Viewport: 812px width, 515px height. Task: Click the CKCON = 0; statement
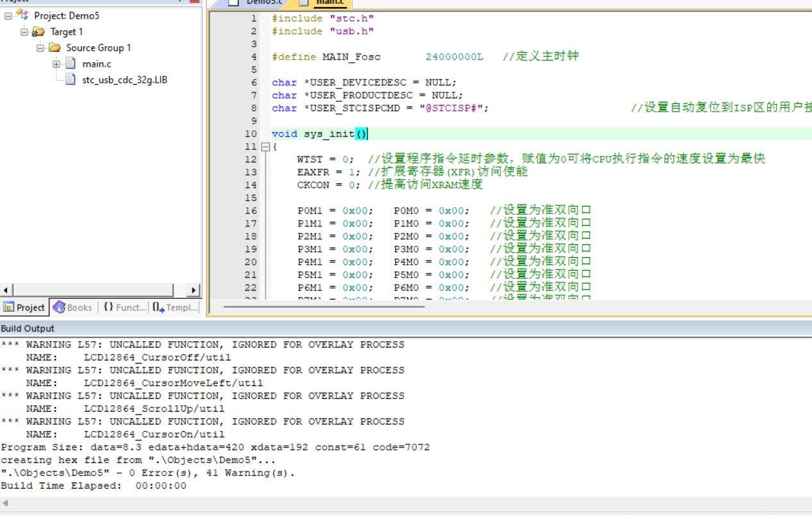coord(329,185)
